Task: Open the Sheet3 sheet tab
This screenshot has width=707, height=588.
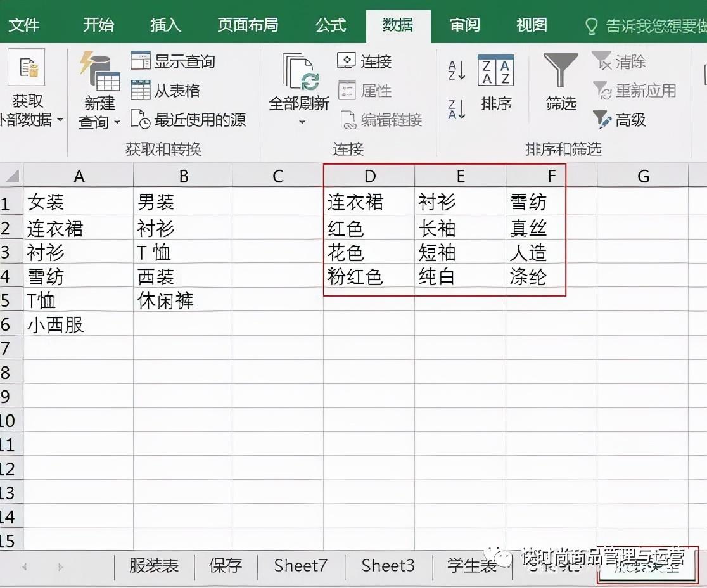Action: [388, 565]
